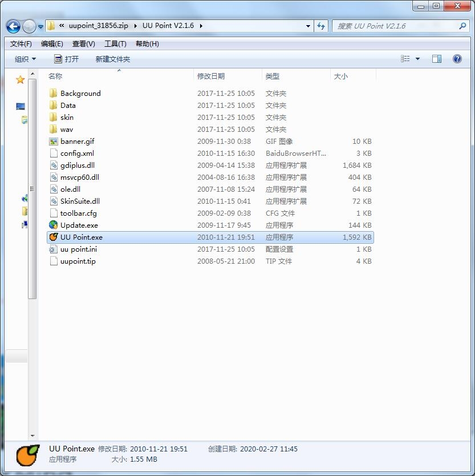Image resolution: width=475 pixels, height=476 pixels.
Task: Open the recent pages dropdown arrow
Action: click(40, 27)
